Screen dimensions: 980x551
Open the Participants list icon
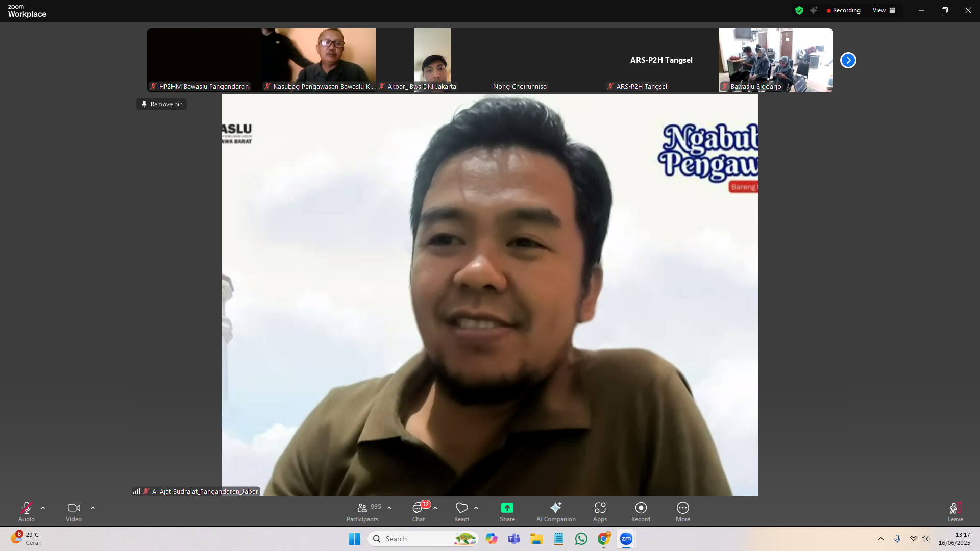[x=362, y=508]
